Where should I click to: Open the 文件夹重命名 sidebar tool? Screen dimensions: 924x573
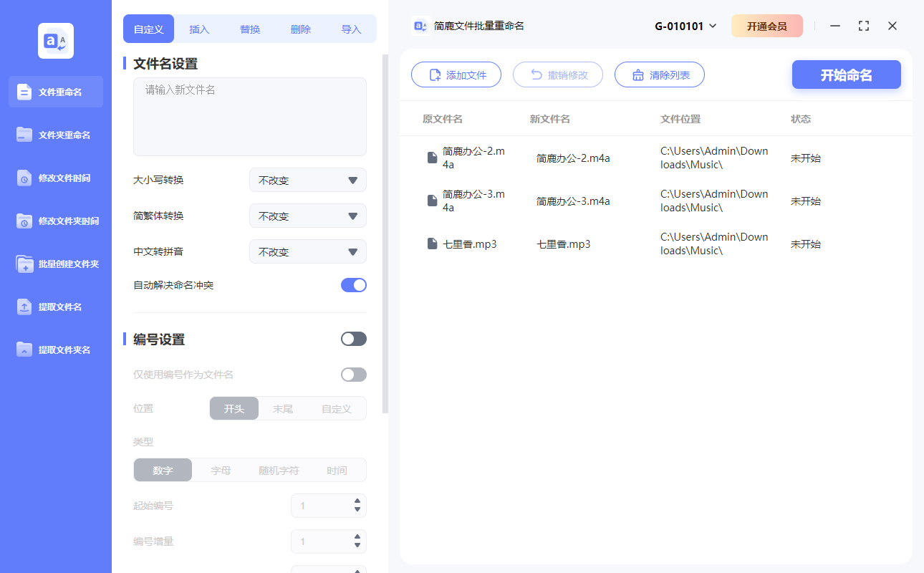tap(55, 135)
